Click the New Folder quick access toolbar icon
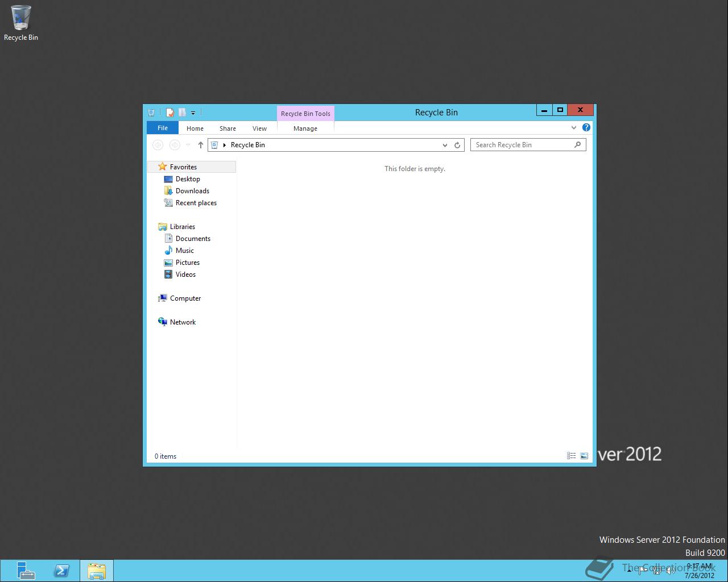Viewport: 728px width, 582px height. 182,113
